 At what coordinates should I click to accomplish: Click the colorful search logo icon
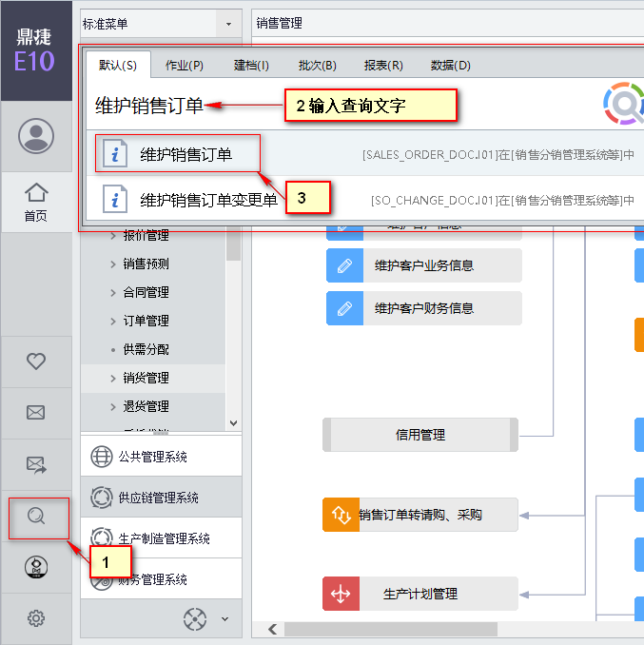(x=623, y=104)
